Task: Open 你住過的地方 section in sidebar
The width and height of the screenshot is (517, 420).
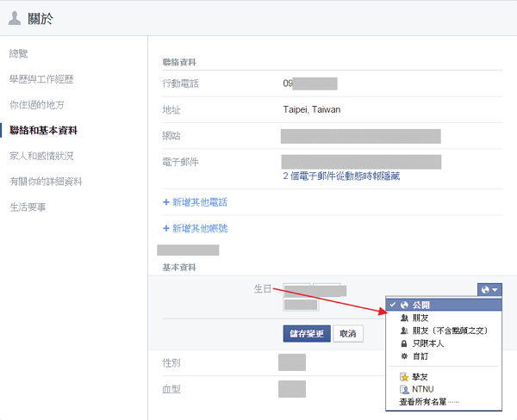Action: 36,105
